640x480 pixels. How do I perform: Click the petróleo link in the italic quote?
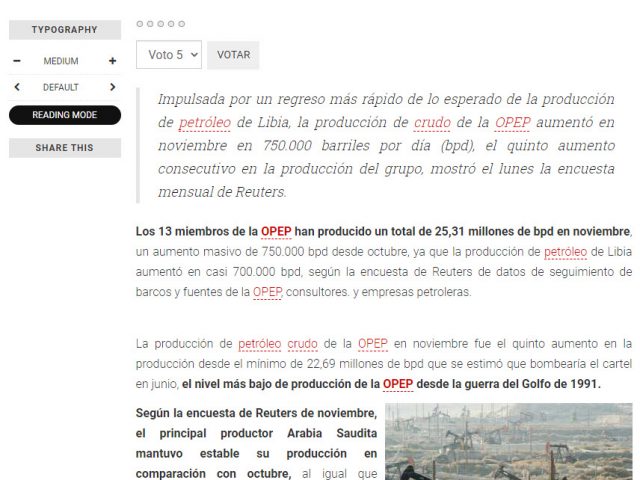click(x=205, y=122)
